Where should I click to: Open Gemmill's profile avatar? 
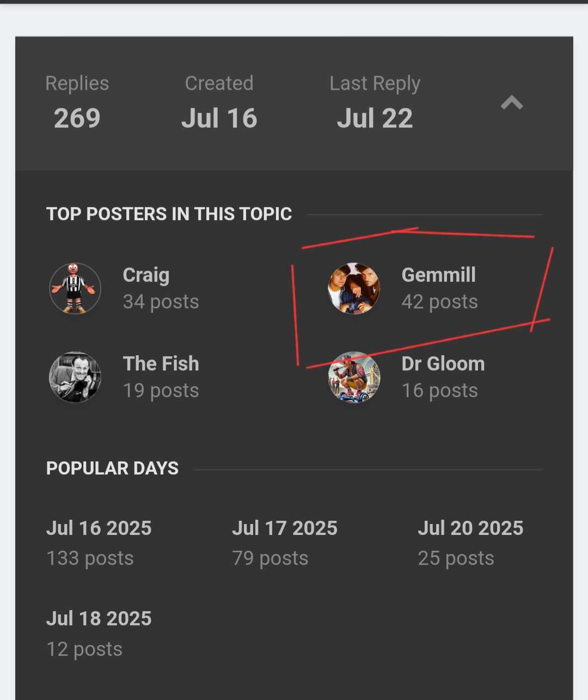click(x=354, y=289)
